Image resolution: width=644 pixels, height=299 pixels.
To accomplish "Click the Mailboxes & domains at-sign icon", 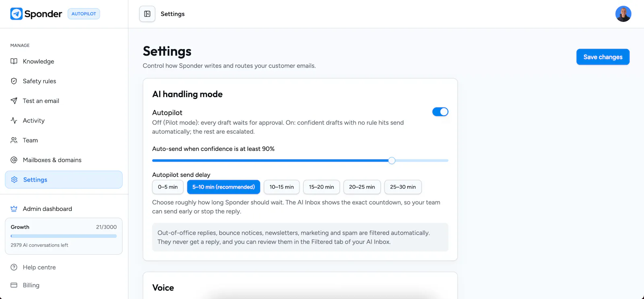I will pyautogui.click(x=14, y=160).
